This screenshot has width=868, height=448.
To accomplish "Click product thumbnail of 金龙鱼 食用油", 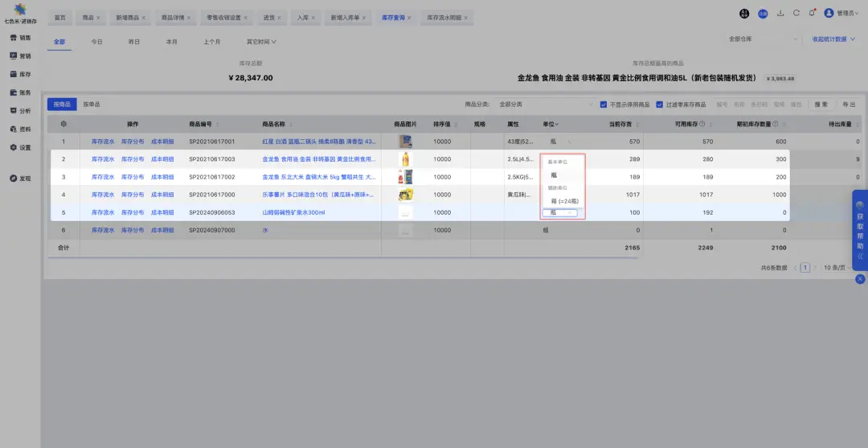I will tap(406, 159).
